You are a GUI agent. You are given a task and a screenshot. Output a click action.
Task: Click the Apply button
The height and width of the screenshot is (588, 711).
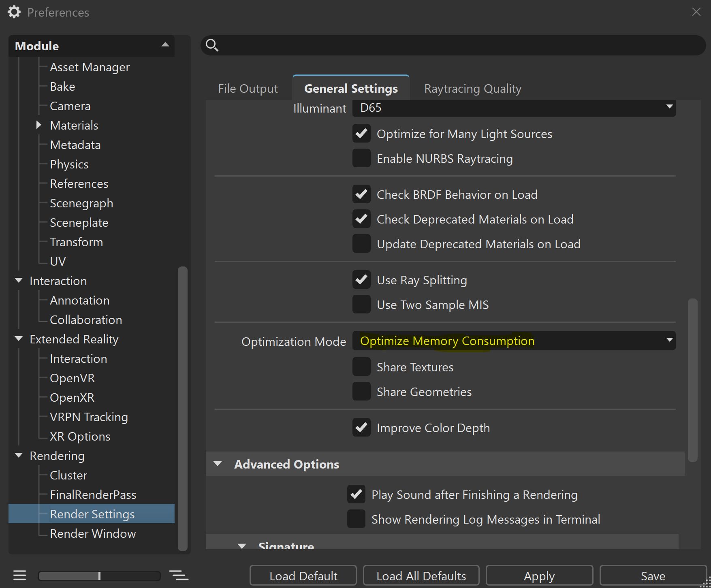tap(539, 576)
